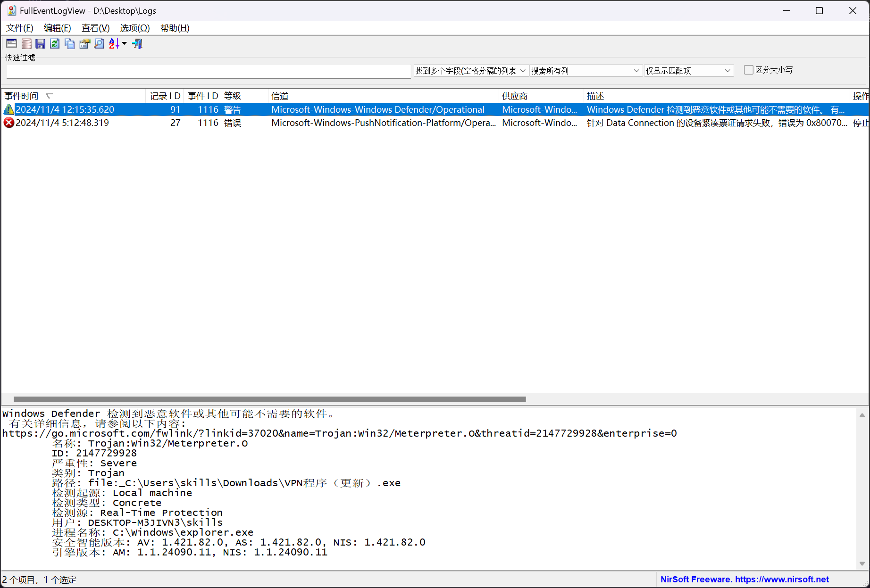Click detail pane scroll down arrow
Screen dimensions: 870x588
pyautogui.click(x=862, y=563)
